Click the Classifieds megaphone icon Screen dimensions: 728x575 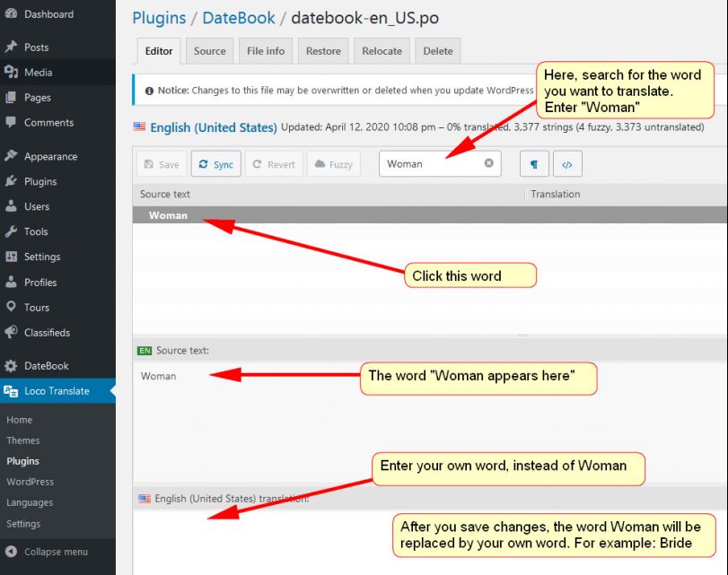(11, 332)
